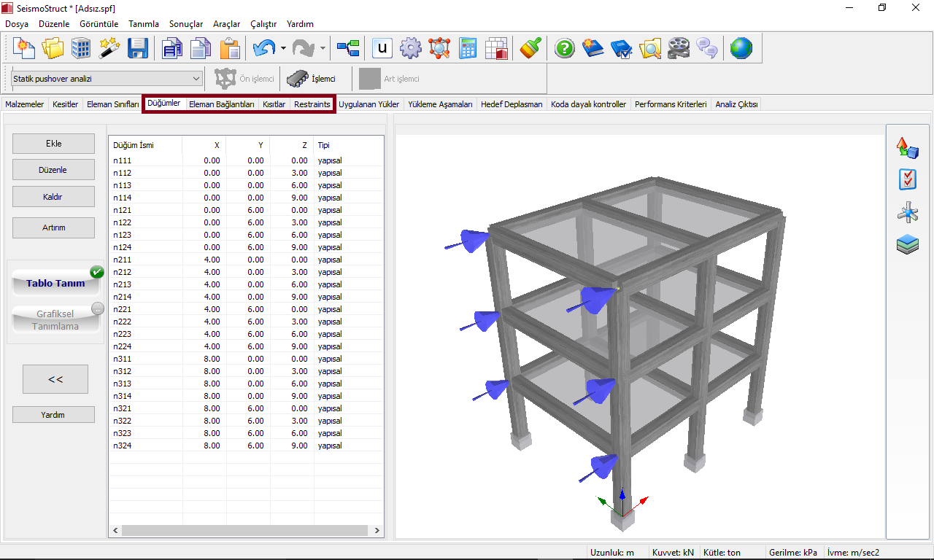Click the Artırım button
934x560 pixels.
pyautogui.click(x=53, y=227)
